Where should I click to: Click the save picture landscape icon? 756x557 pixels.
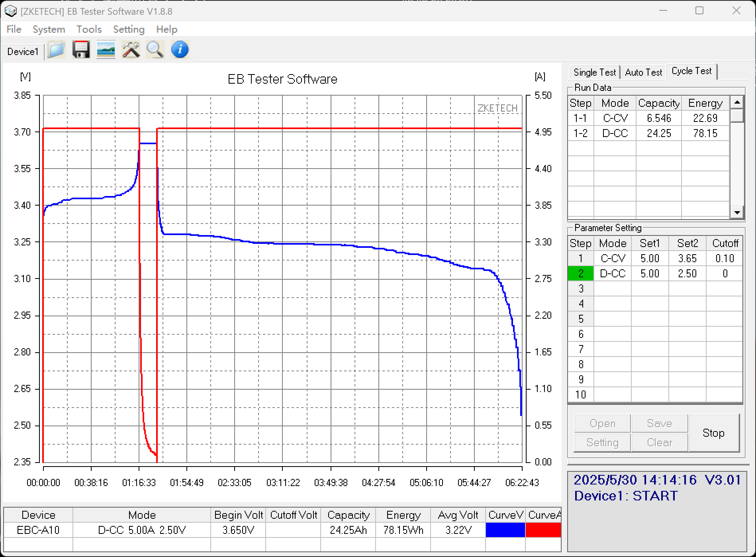[x=106, y=50]
